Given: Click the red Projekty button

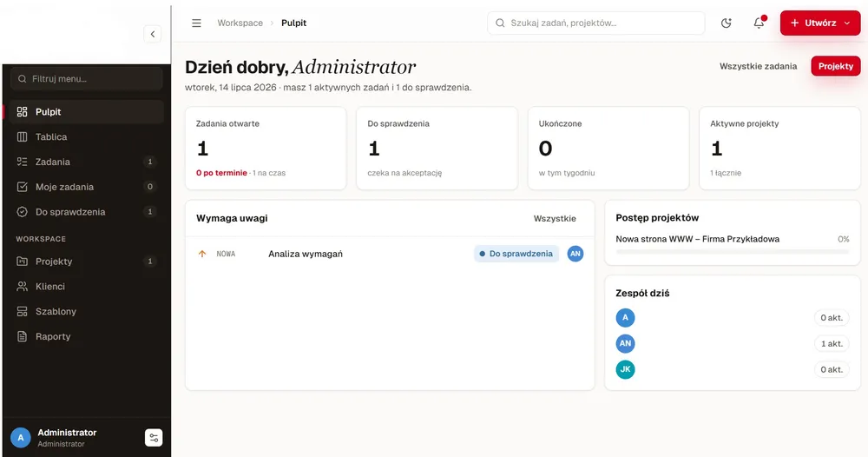Looking at the screenshot, I should coord(835,66).
